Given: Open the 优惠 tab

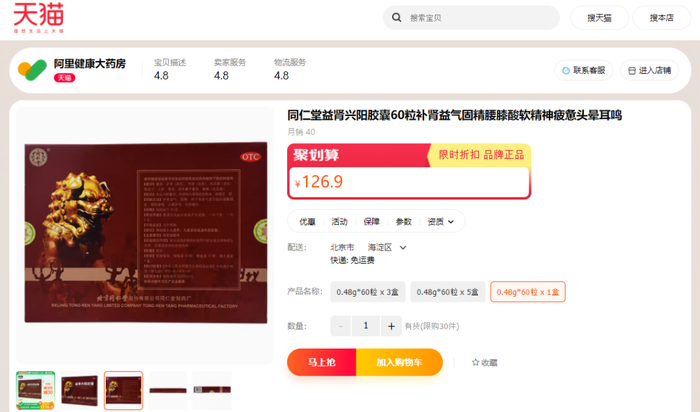Looking at the screenshot, I should pyautogui.click(x=307, y=222).
